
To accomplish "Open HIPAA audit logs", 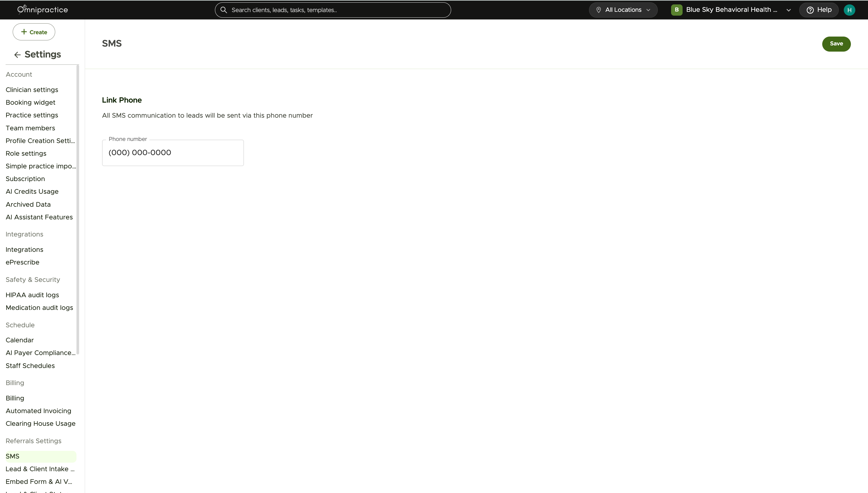I will click(x=32, y=295).
